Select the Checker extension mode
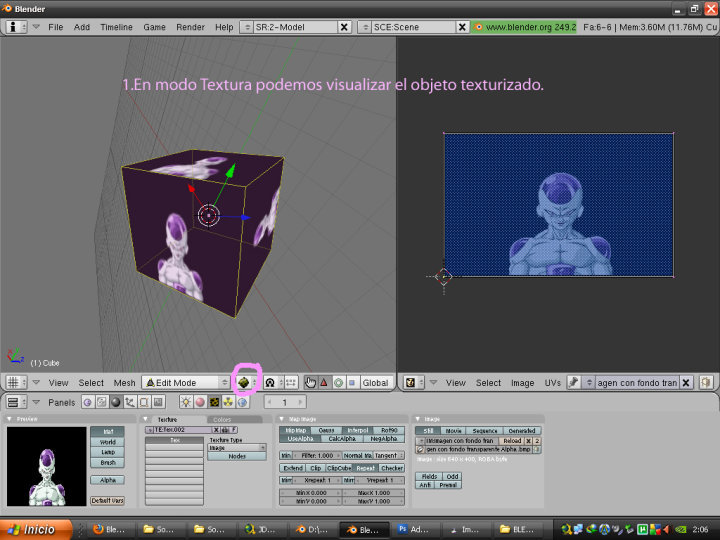 tap(392, 468)
